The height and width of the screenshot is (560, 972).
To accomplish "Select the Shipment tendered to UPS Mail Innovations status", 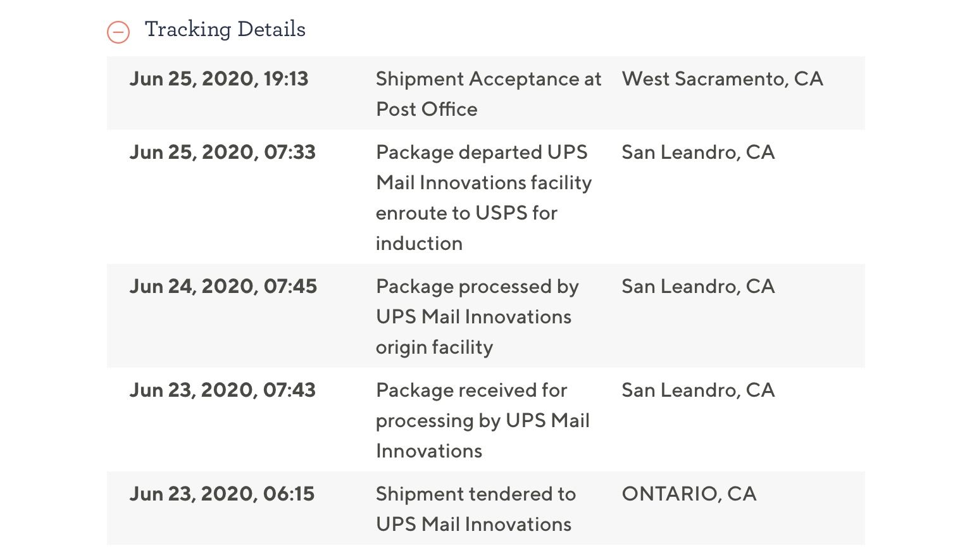I will pos(475,509).
